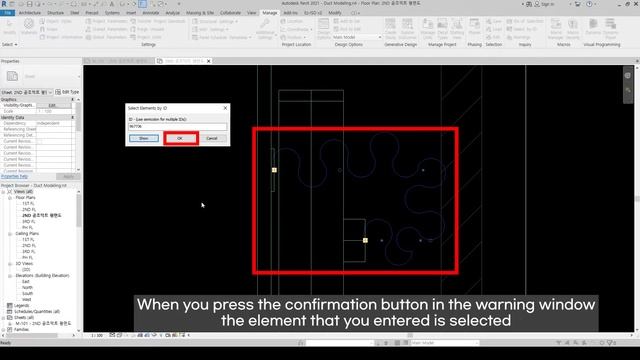Open Structural Settings dropdown
This screenshot has height=360, width=640.
coord(216,21)
